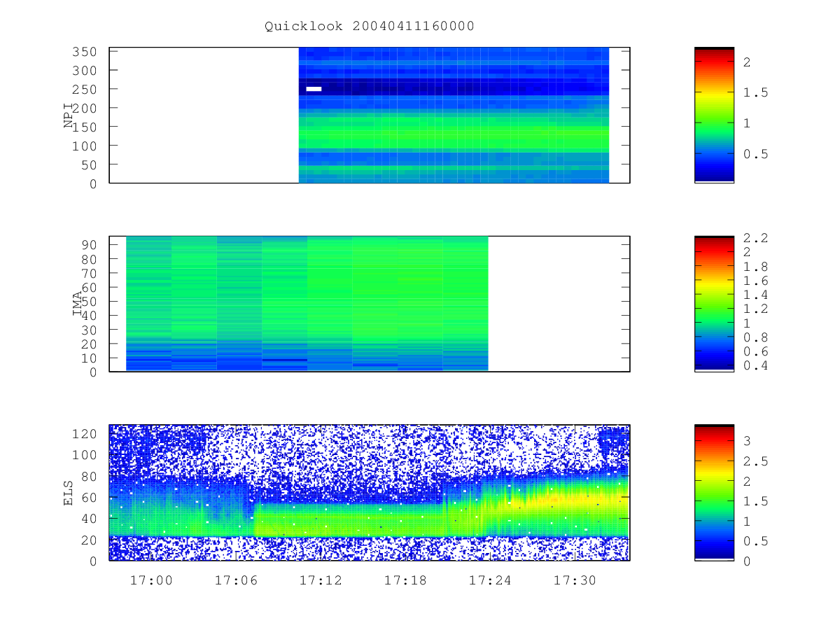Click the small white gap marker in NPI plot
The width and height of the screenshot is (840, 630).
(314, 89)
